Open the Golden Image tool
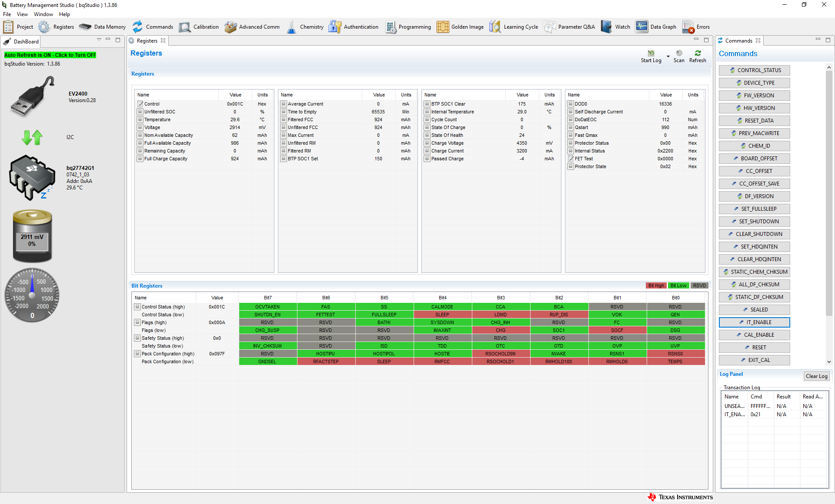This screenshot has width=835, height=504. point(460,27)
